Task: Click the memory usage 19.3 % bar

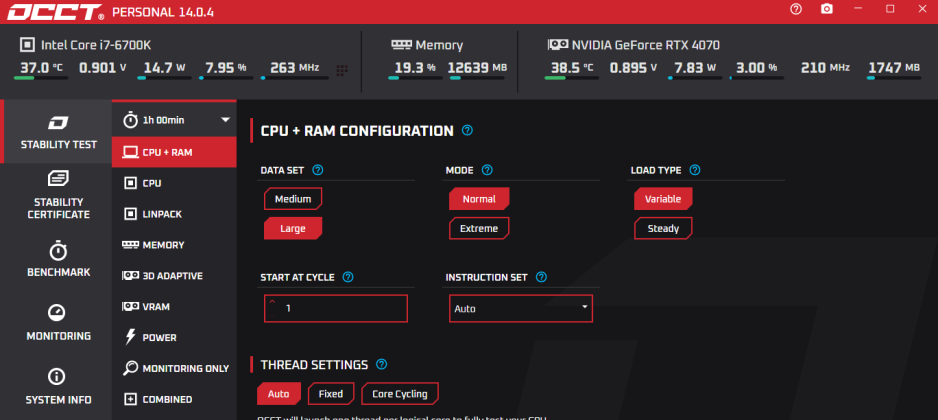Action: coord(415,78)
